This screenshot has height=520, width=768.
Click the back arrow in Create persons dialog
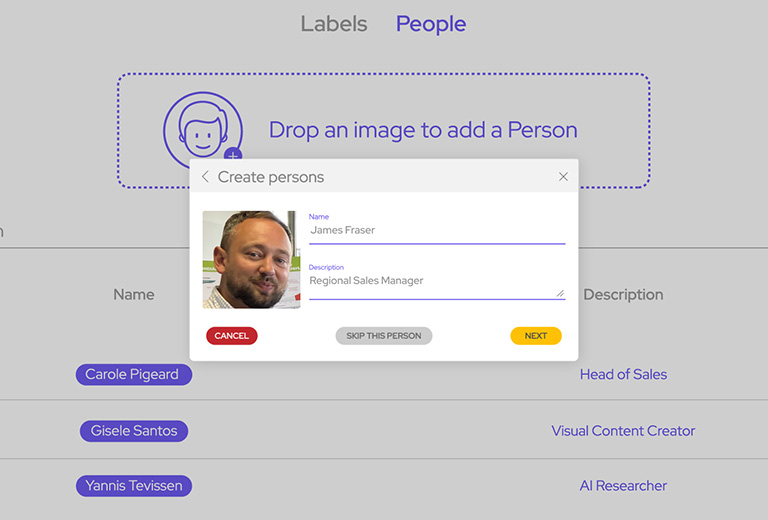(x=205, y=177)
